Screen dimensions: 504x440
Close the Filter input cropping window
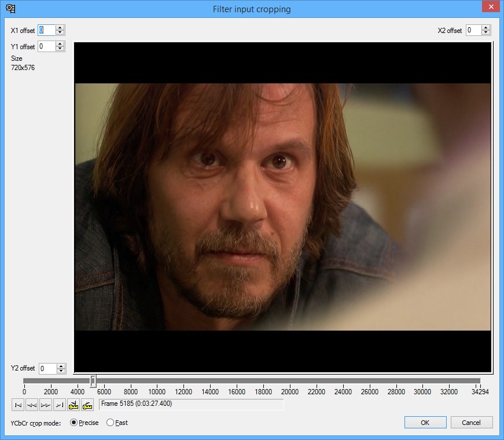pyautogui.click(x=490, y=8)
